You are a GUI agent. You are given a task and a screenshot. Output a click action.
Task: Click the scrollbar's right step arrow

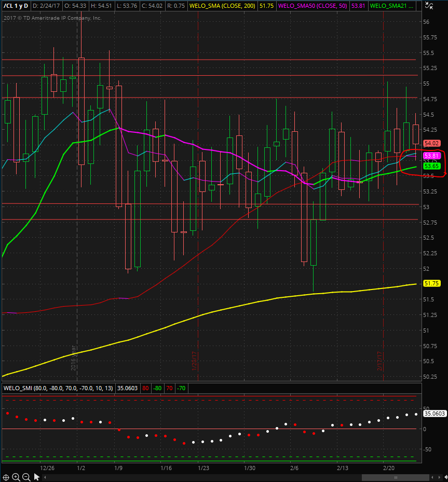coord(439,477)
